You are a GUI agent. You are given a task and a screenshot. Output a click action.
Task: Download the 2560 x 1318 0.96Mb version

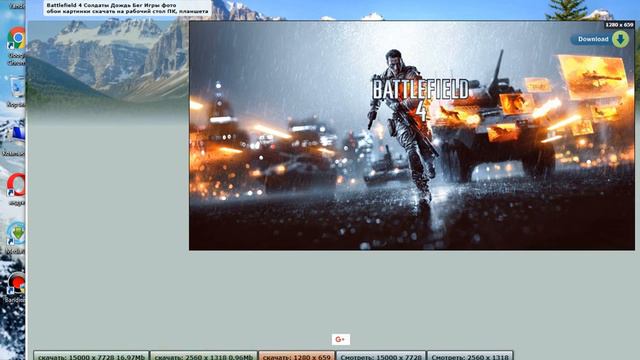pyautogui.click(x=204, y=356)
